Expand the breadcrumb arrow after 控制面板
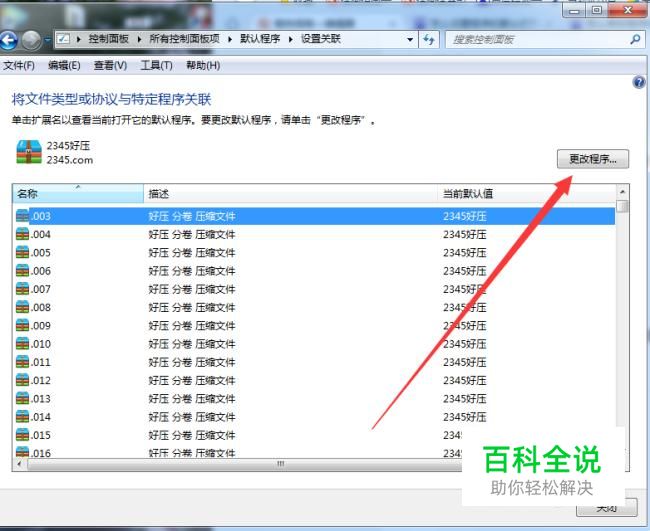The image size is (650, 531). [x=139, y=39]
